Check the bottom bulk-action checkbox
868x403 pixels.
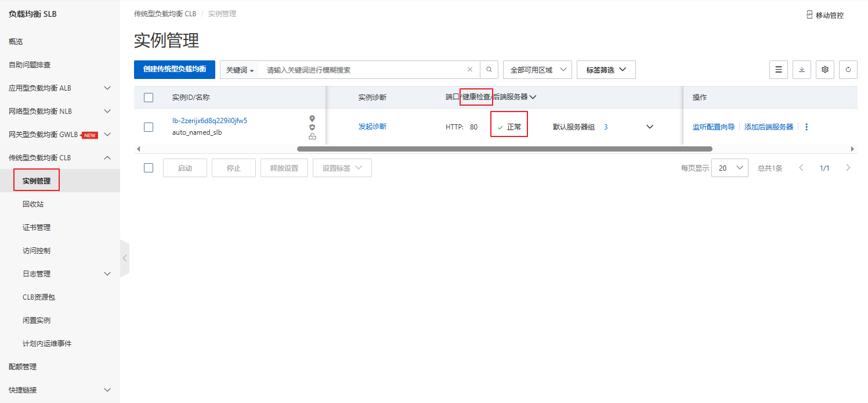tap(149, 168)
